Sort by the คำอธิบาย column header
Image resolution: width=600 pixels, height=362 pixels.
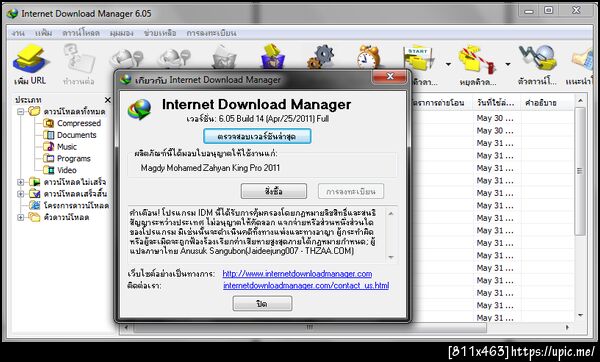click(x=547, y=103)
